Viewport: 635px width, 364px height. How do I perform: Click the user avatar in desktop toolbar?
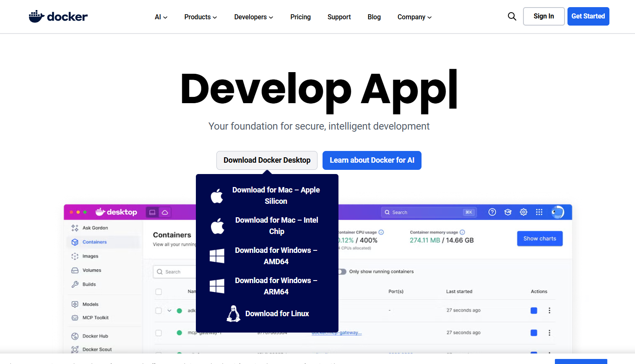557,212
